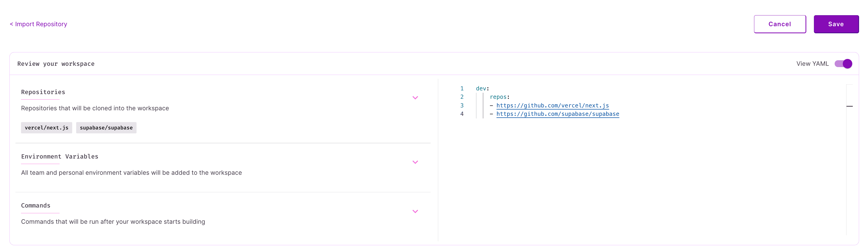Screen dimensions: 868x251
Task: Click the Commands section heading
Action: pos(36,205)
